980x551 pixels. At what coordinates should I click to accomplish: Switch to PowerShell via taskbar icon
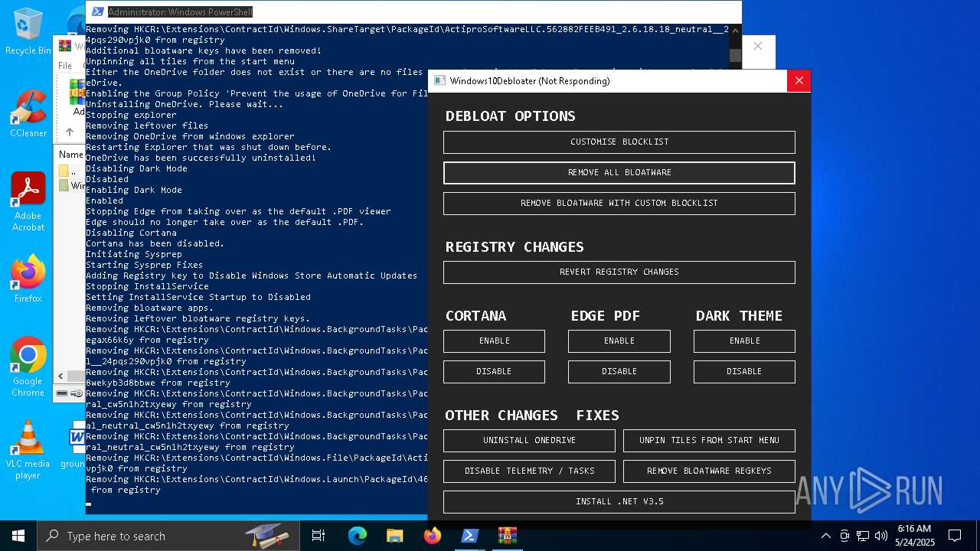pyautogui.click(x=469, y=536)
